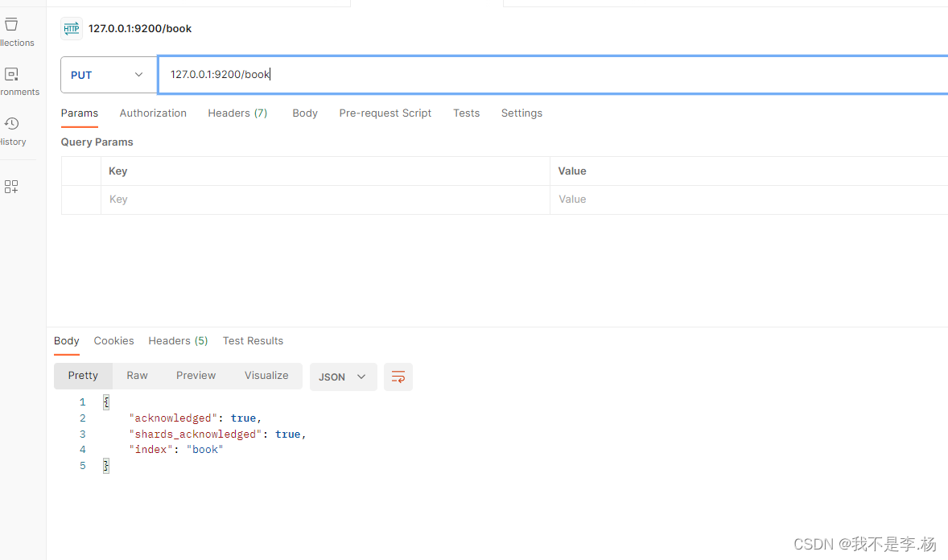Choose the Pretty response view
Viewport: 948px width, 560px height.
pos(83,376)
